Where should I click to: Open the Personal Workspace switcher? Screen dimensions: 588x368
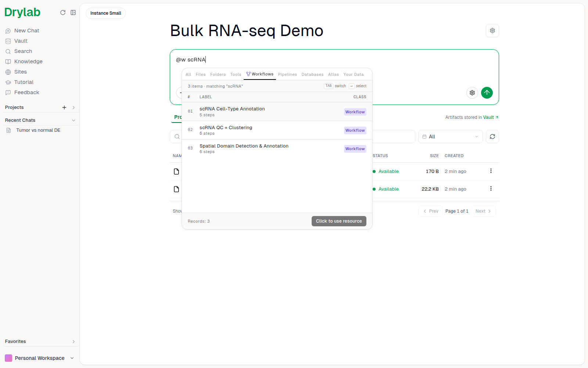(x=39, y=358)
